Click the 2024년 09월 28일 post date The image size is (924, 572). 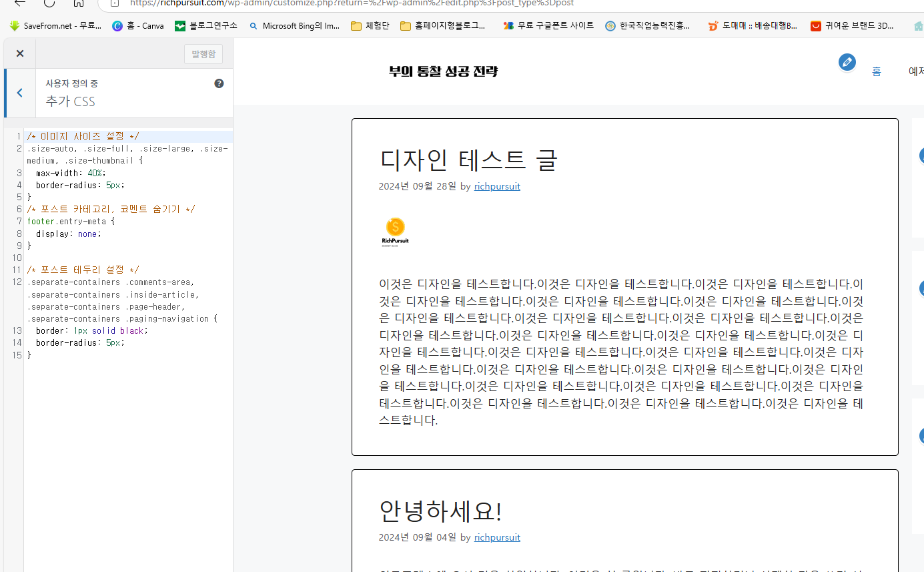coord(418,186)
